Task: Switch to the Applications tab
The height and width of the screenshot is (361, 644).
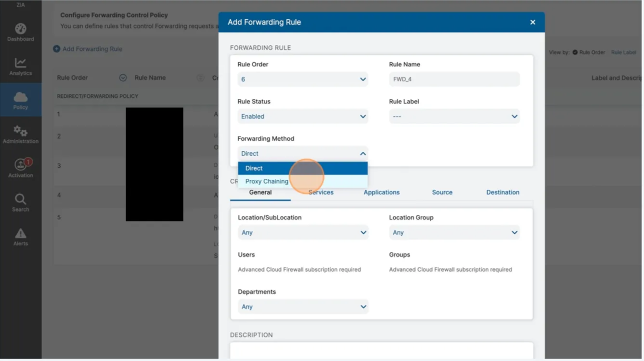Action: (382, 192)
